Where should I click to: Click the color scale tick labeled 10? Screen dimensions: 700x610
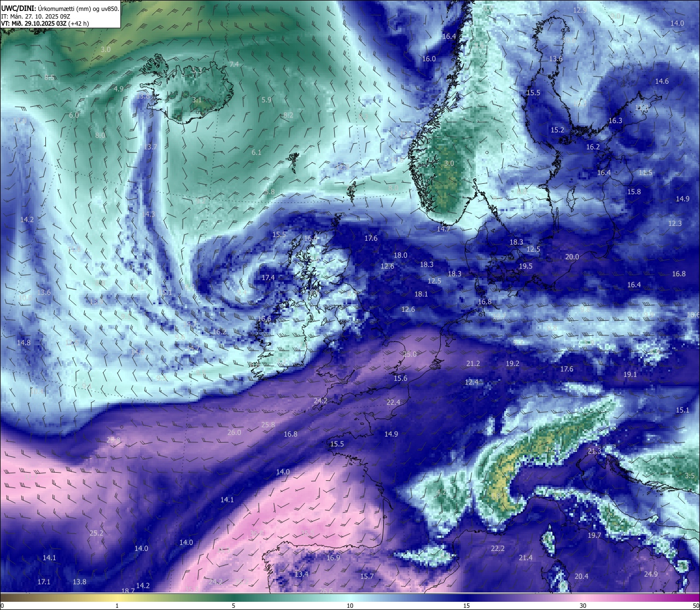pos(350,606)
